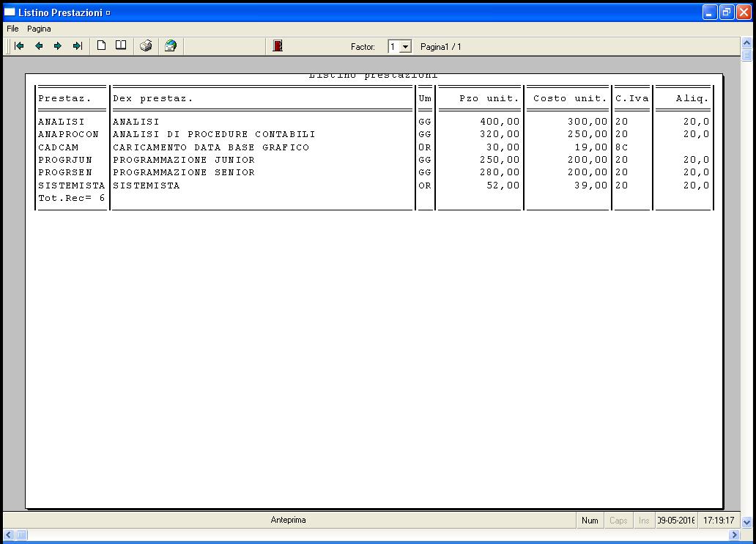756x544 pixels.
Task: Click the time 17:19:17 in status bar
Action: [x=719, y=521]
